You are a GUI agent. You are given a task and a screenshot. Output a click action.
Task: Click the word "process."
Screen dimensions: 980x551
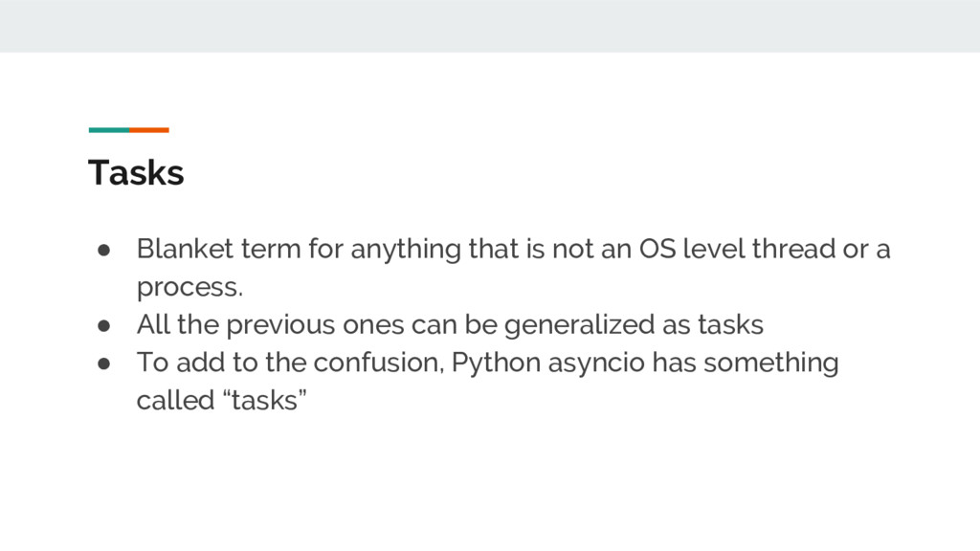189,288
